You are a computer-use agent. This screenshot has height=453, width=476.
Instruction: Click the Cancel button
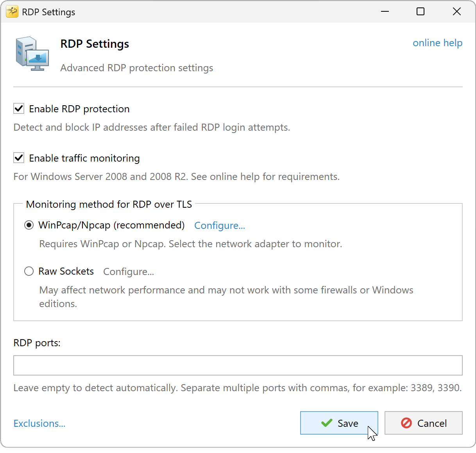pos(423,423)
